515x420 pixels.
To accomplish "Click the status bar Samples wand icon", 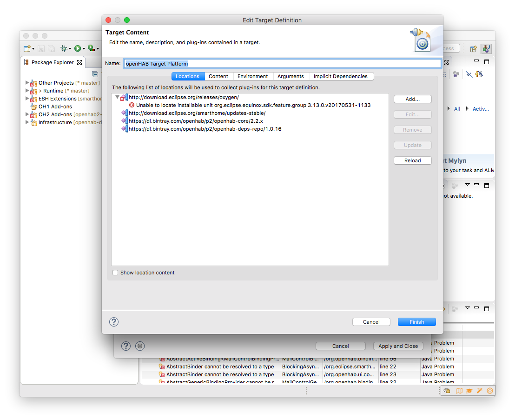I will tap(480, 391).
